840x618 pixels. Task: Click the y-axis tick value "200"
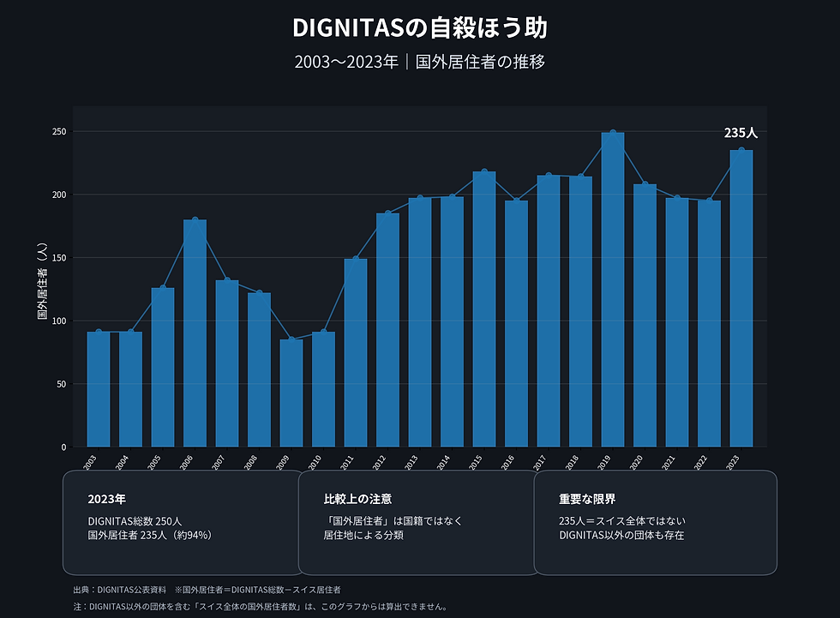click(x=59, y=195)
